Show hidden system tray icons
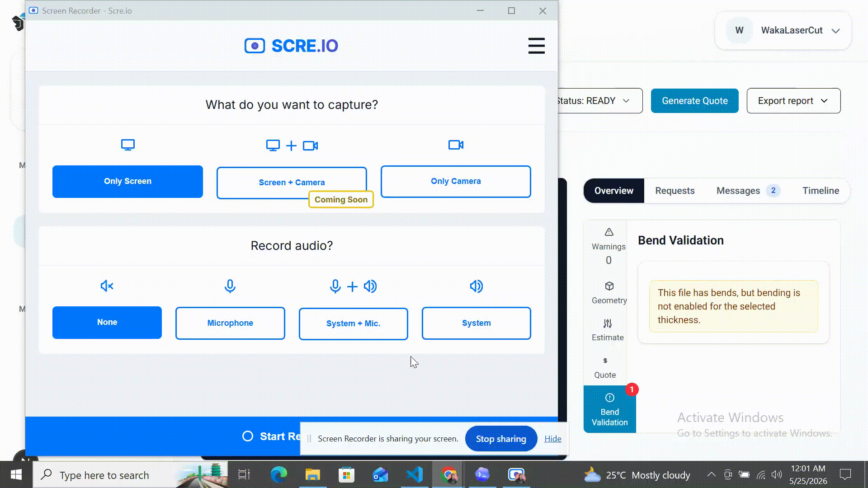This screenshot has height=488, width=868. coord(711,474)
